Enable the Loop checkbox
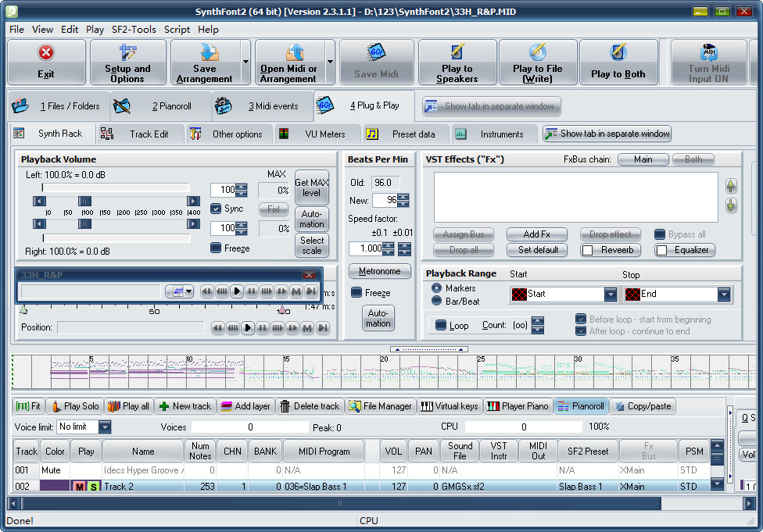This screenshot has height=532, width=763. pyautogui.click(x=440, y=325)
